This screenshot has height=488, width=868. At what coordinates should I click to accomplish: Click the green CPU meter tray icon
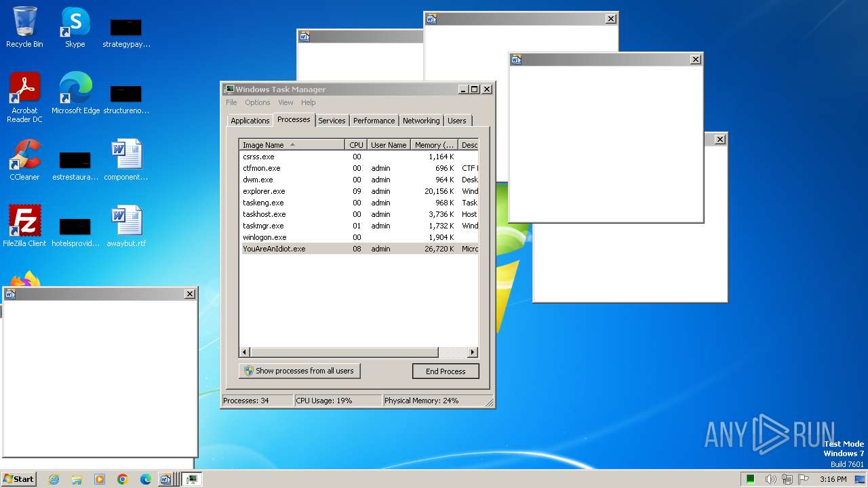[x=751, y=479]
